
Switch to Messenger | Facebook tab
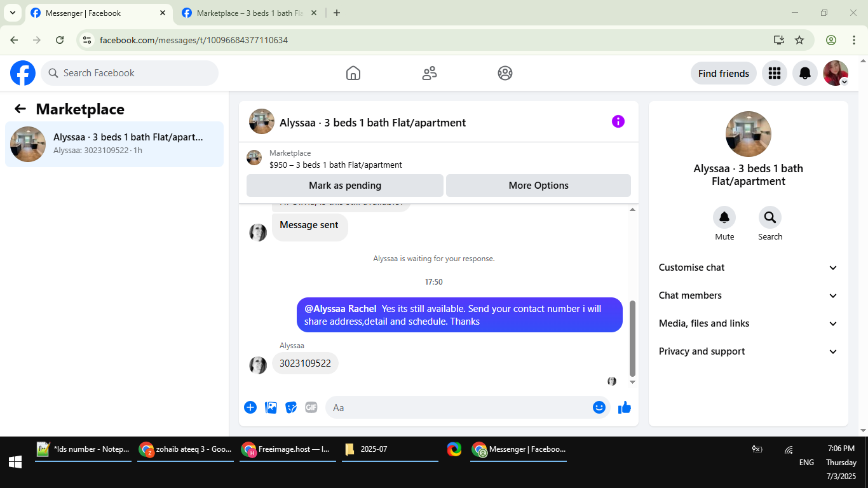pyautogui.click(x=98, y=13)
